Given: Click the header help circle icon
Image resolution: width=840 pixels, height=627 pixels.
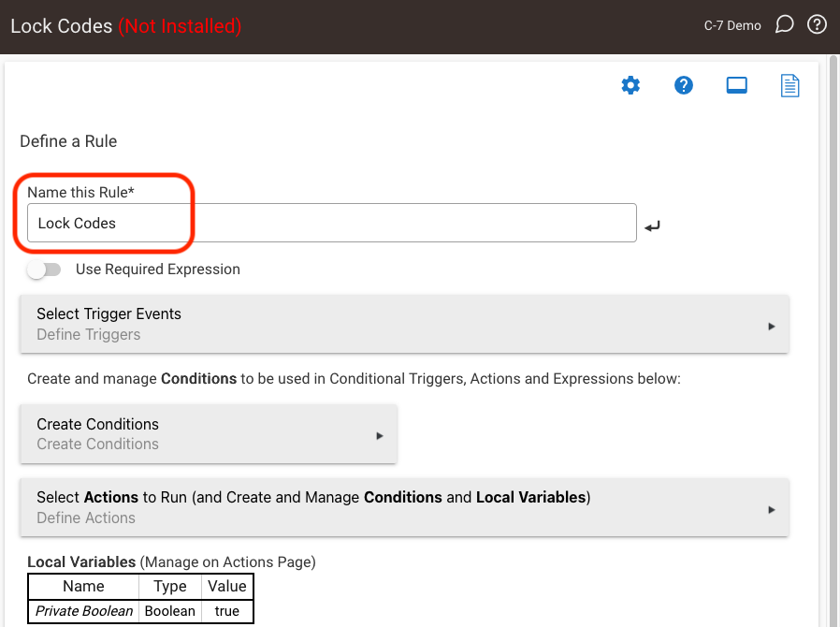Looking at the screenshot, I should coord(817,24).
